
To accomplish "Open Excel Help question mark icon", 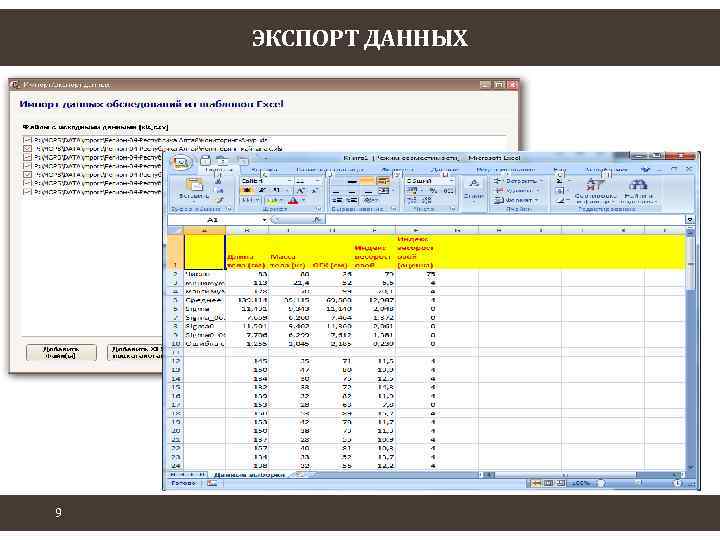I will [647, 169].
